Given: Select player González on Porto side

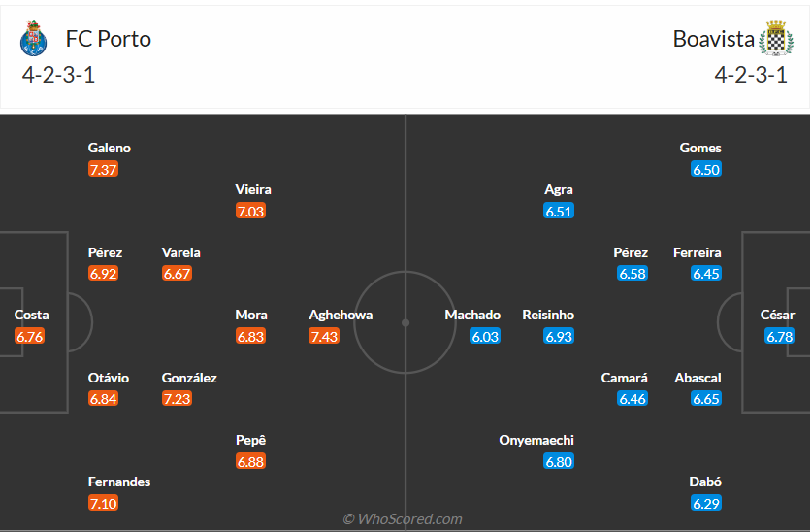Looking at the screenshot, I should click(189, 378).
